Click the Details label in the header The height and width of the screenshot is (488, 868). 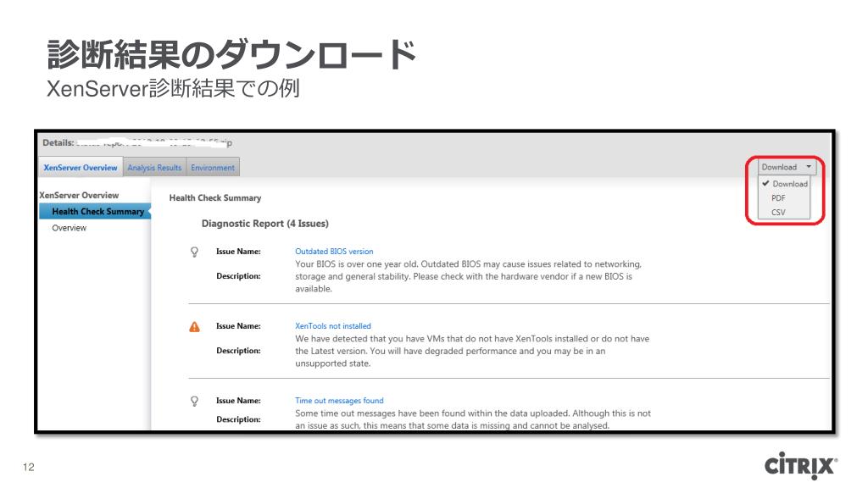coord(58,142)
